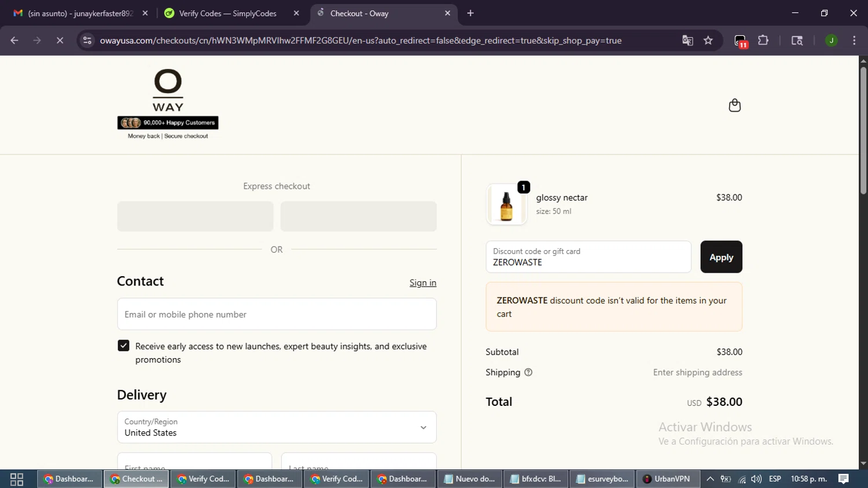Open bfxdcv Notepad taskbar item

coord(536,479)
